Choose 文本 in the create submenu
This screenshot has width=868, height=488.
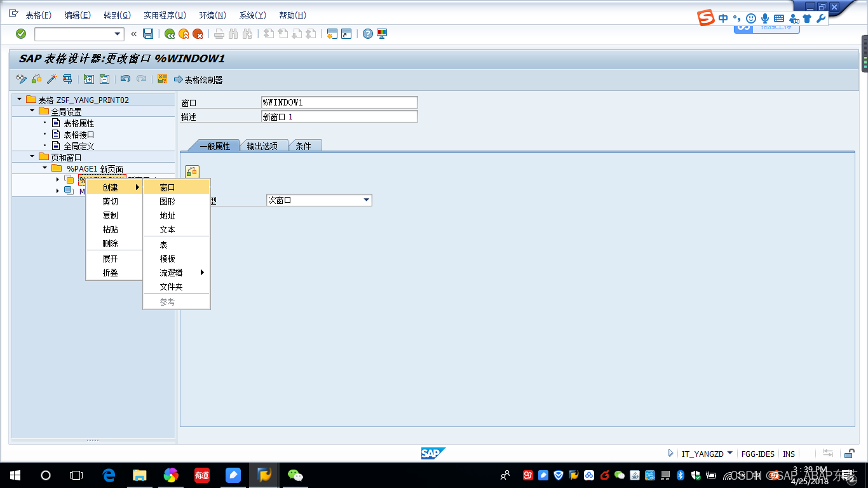177,229
